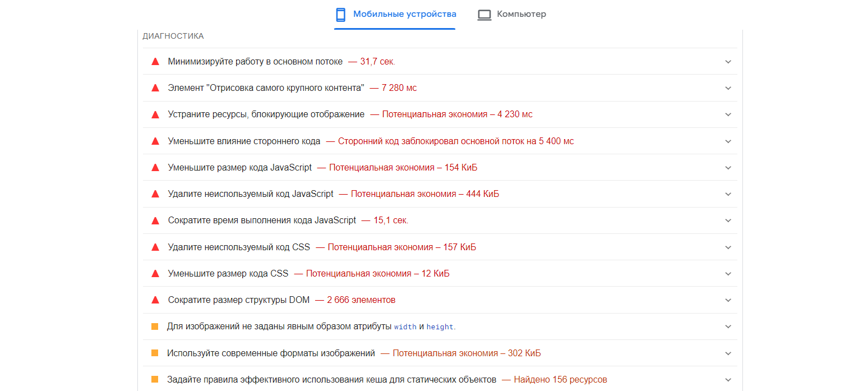Click the red warning triangle beside Минимизируйте работу в основном потоке
The width and height of the screenshot is (868, 391).
pyautogui.click(x=155, y=61)
